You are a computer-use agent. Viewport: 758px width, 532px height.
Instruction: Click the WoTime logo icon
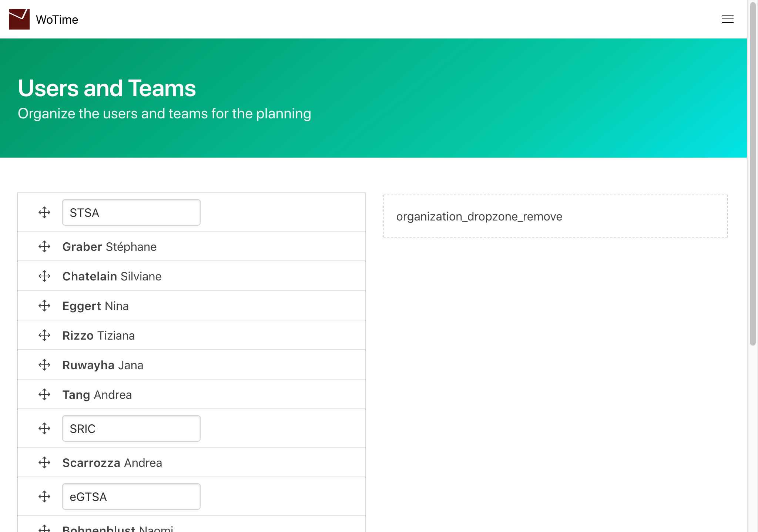[x=19, y=19]
